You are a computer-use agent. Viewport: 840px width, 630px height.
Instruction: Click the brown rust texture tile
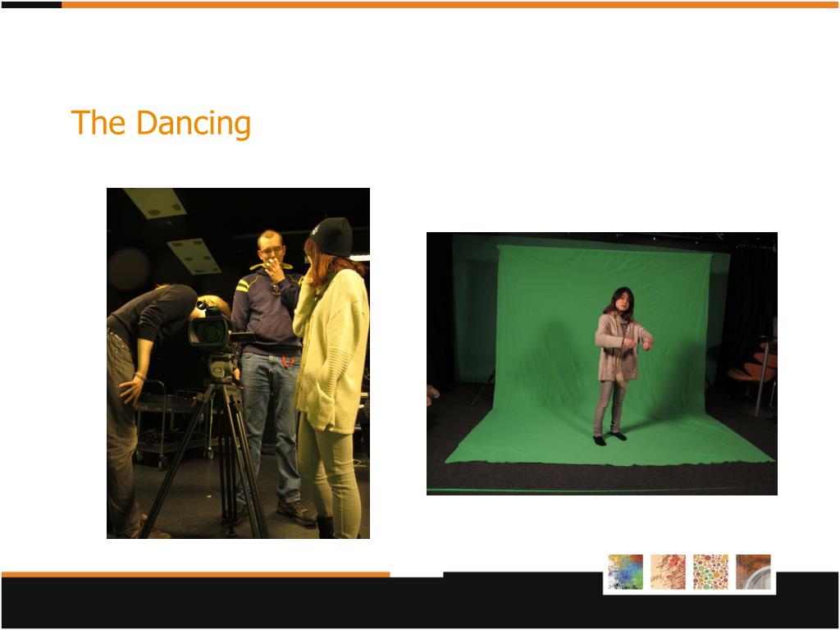[x=753, y=572]
